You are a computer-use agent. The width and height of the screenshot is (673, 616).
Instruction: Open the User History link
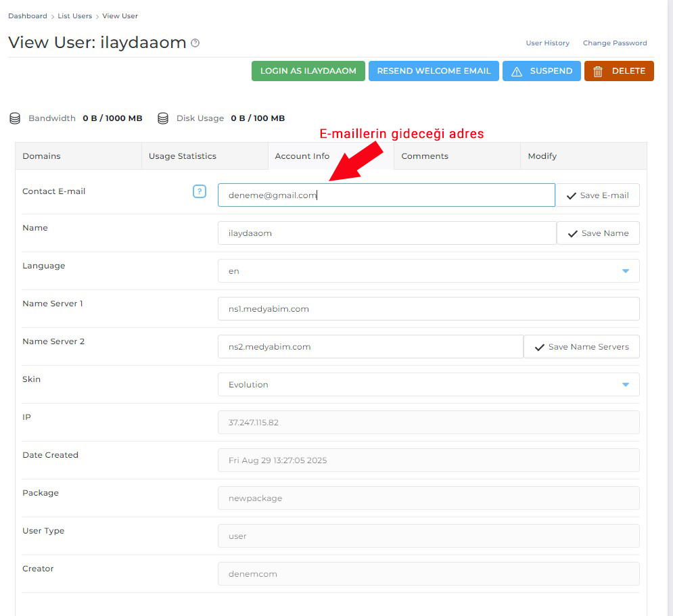coord(547,43)
